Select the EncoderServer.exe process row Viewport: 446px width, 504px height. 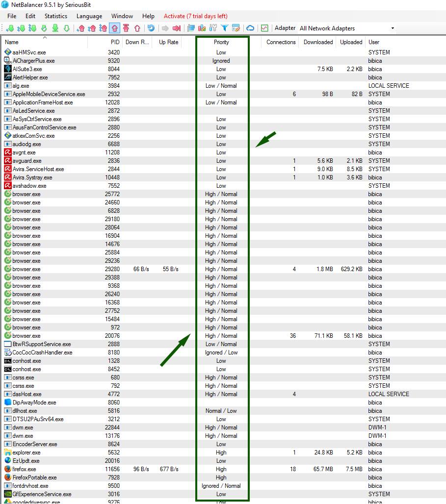coord(223,444)
